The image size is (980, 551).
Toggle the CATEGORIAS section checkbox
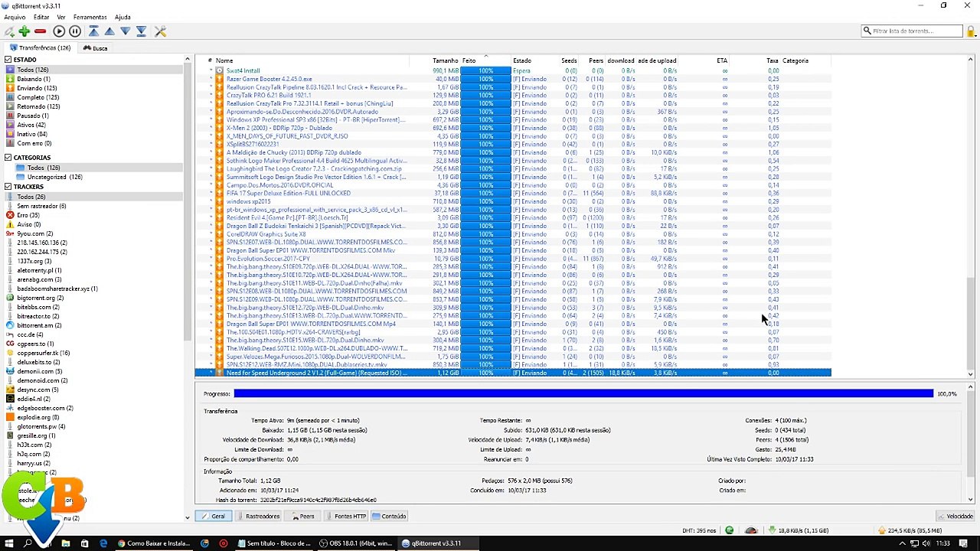pyautogui.click(x=8, y=158)
